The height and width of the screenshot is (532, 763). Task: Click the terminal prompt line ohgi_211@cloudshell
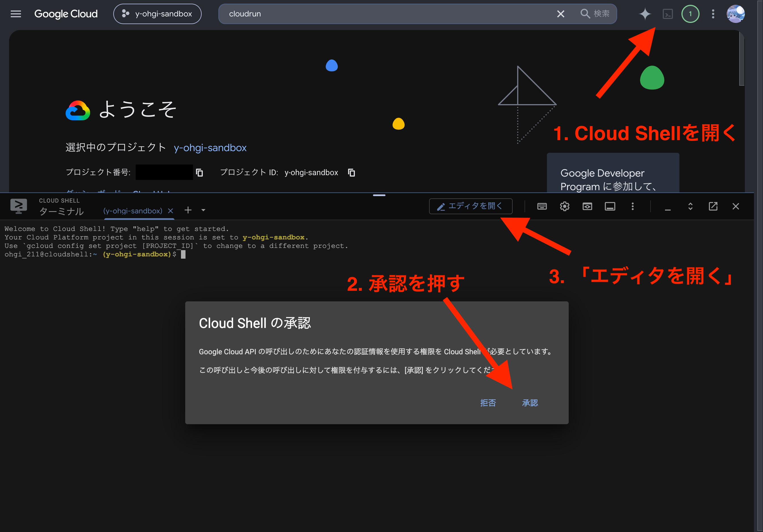click(x=95, y=255)
